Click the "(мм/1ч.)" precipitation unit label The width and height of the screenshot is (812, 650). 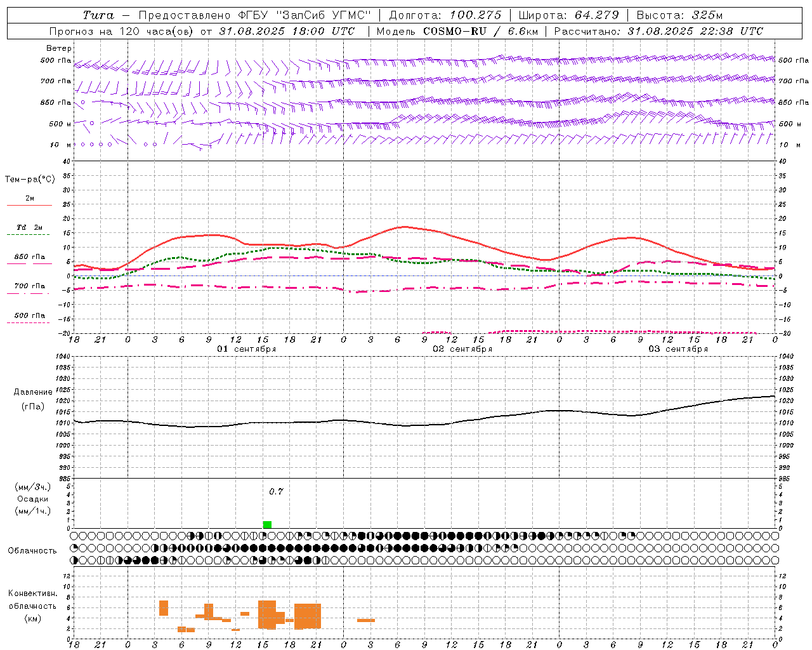[x=33, y=511]
